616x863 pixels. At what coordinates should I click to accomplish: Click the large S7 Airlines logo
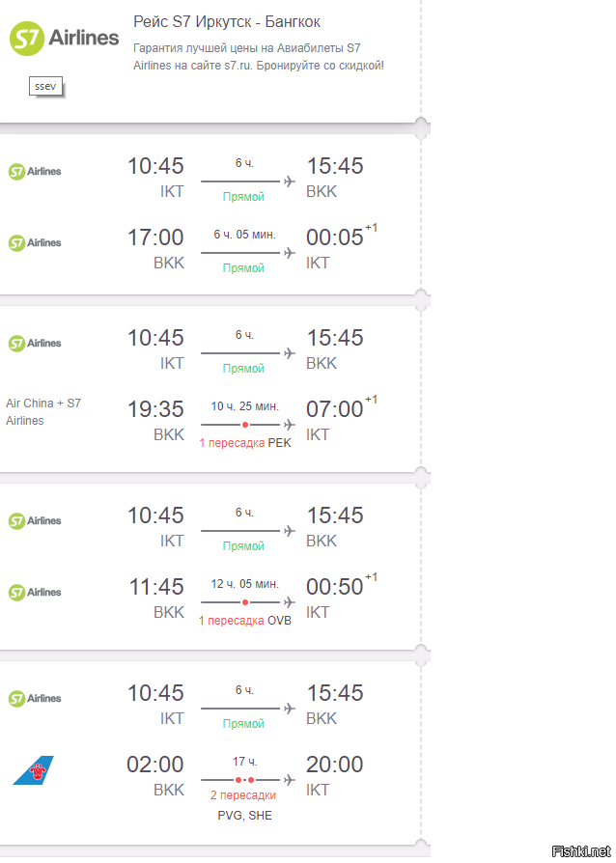pos(64,38)
